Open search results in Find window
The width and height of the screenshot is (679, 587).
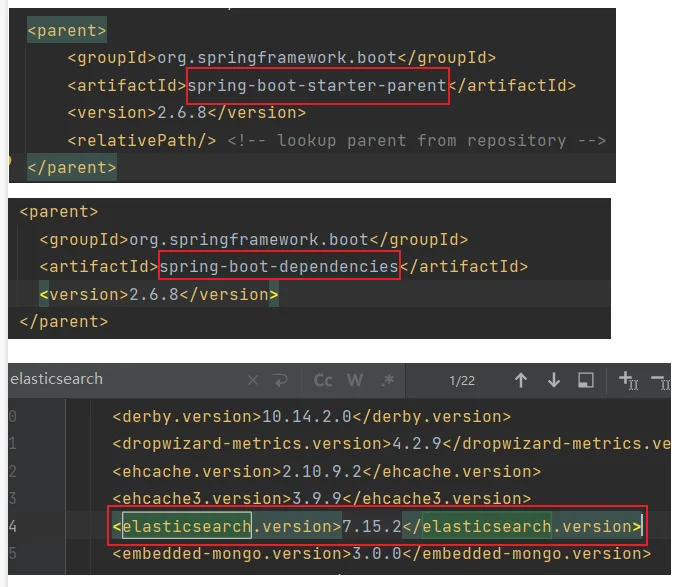[x=586, y=381]
